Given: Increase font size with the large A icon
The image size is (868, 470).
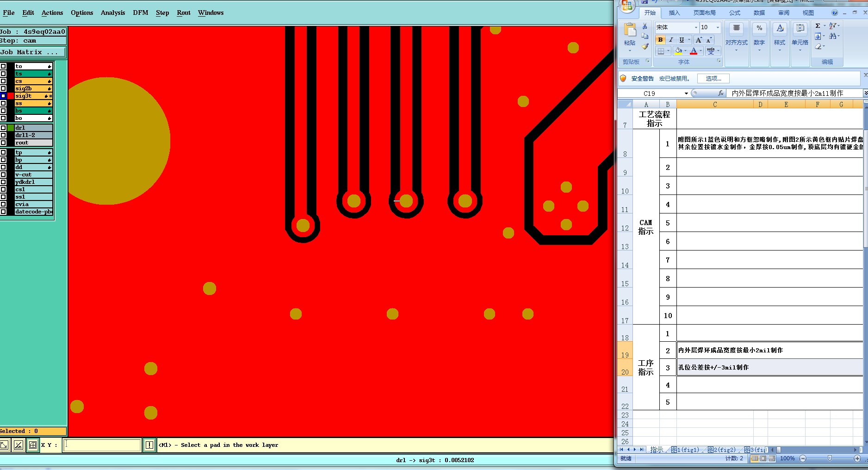Looking at the screenshot, I should click(699, 40).
